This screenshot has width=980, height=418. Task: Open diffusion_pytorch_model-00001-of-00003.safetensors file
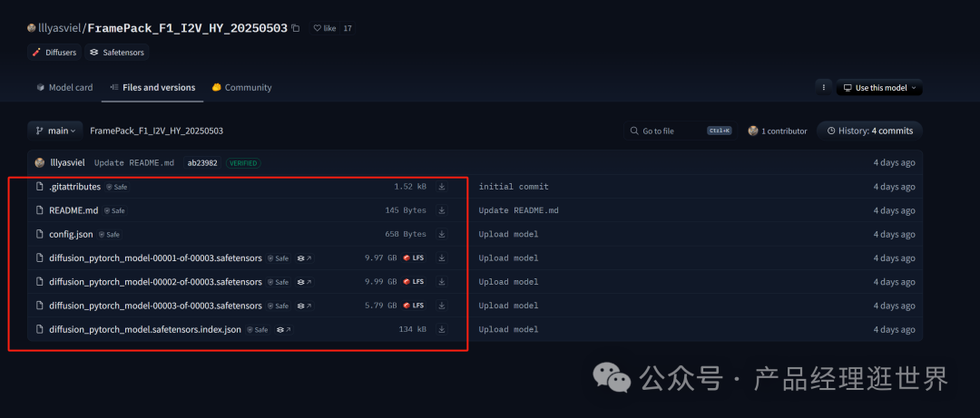pyautogui.click(x=155, y=258)
